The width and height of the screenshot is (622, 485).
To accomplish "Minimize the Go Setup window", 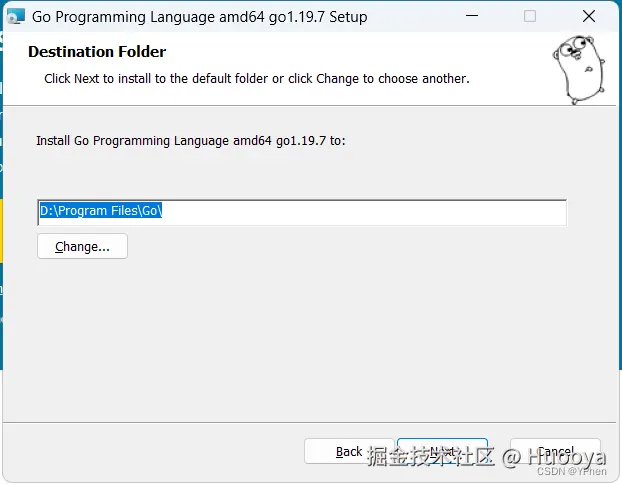I will click(x=472, y=16).
